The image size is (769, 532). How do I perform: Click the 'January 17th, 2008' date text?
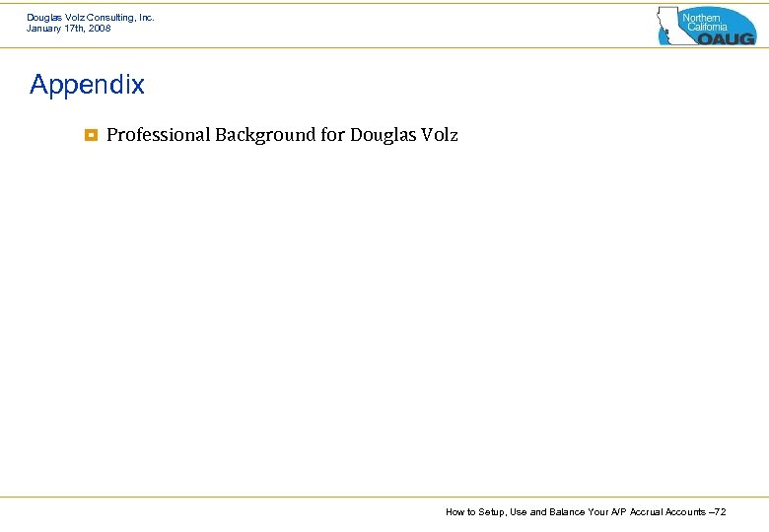coord(69,29)
